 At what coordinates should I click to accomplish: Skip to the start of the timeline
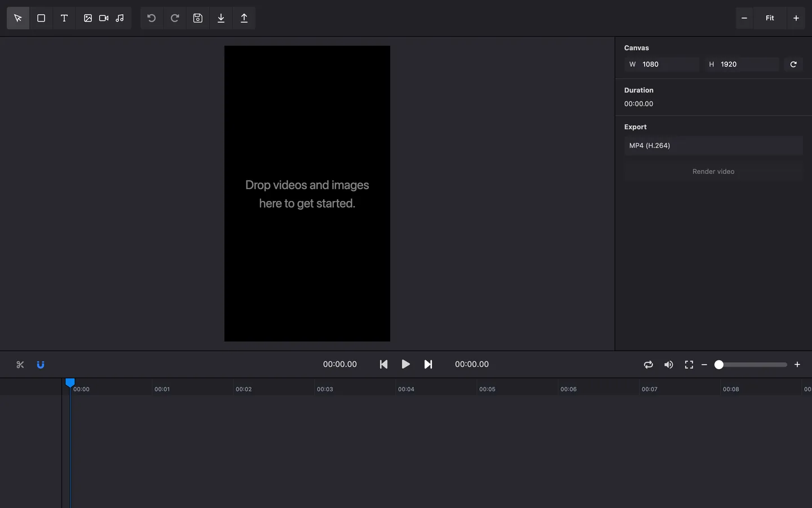[383, 365]
